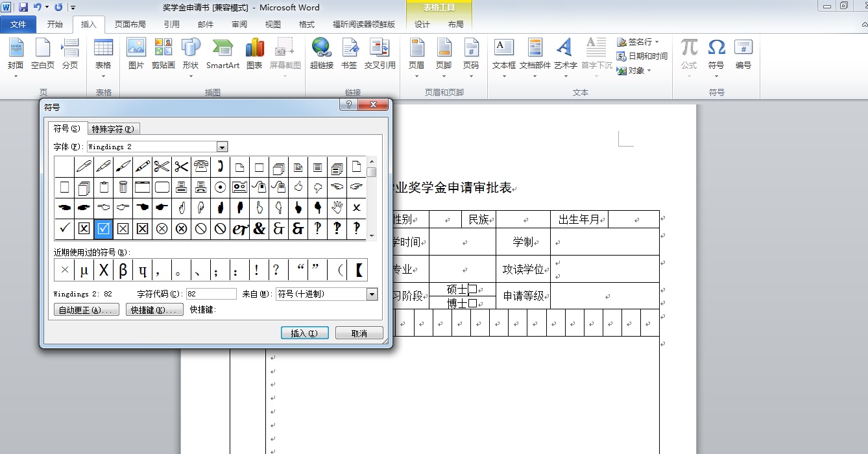
Task: Switch to the 审阅 review tab
Action: point(239,24)
